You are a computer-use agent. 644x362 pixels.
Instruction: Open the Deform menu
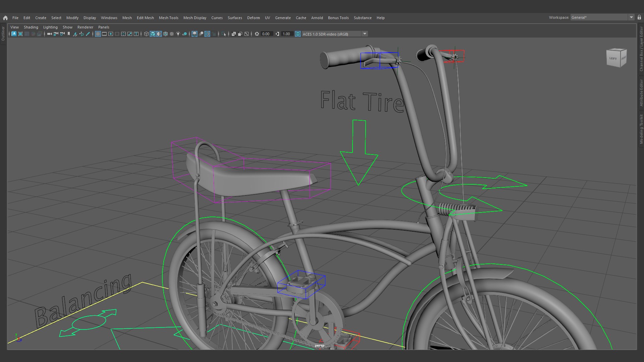coord(253,18)
